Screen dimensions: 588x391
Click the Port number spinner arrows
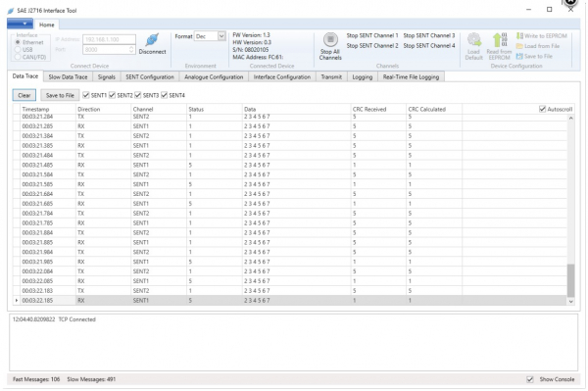131,49
